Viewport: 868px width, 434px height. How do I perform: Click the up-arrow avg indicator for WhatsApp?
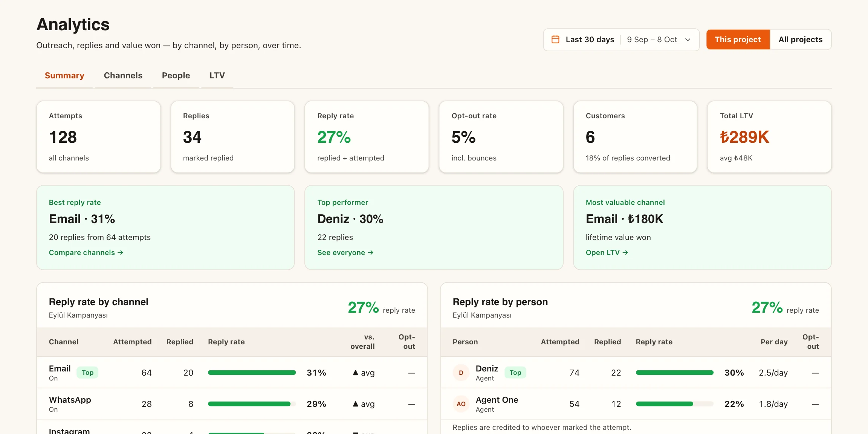[x=364, y=404]
